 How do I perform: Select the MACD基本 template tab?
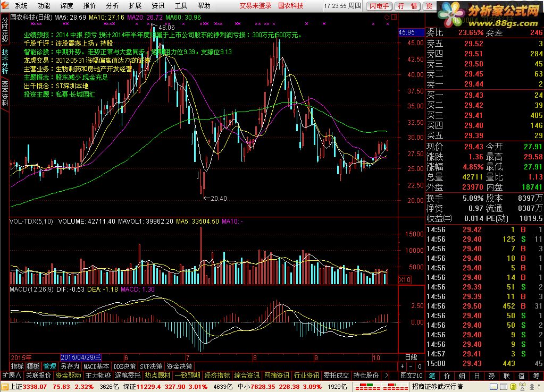[x=97, y=367]
